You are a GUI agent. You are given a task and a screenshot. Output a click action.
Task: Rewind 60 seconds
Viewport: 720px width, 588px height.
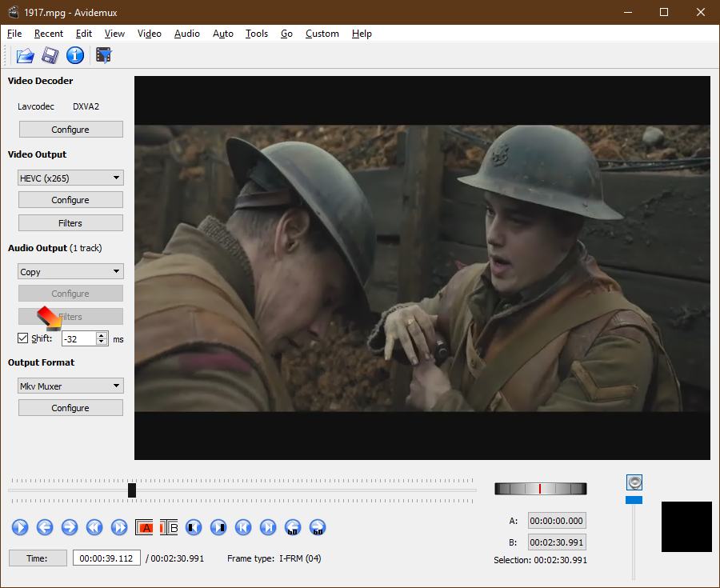(293, 527)
